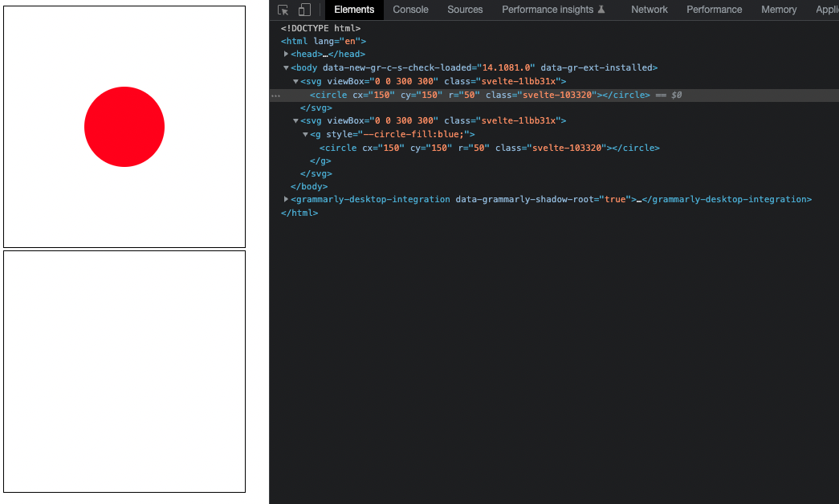Expand the head element node
This screenshot has height=504, width=839.
pyautogui.click(x=287, y=54)
